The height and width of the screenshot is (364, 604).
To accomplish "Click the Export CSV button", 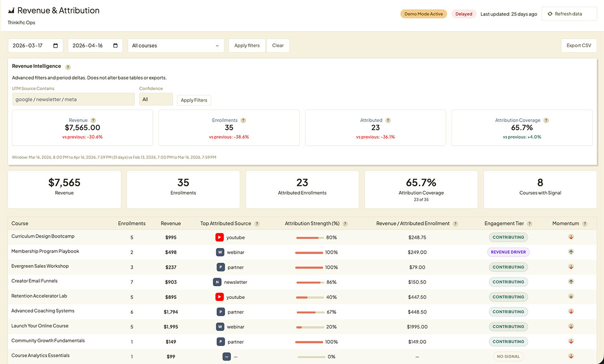I will coord(579,46).
